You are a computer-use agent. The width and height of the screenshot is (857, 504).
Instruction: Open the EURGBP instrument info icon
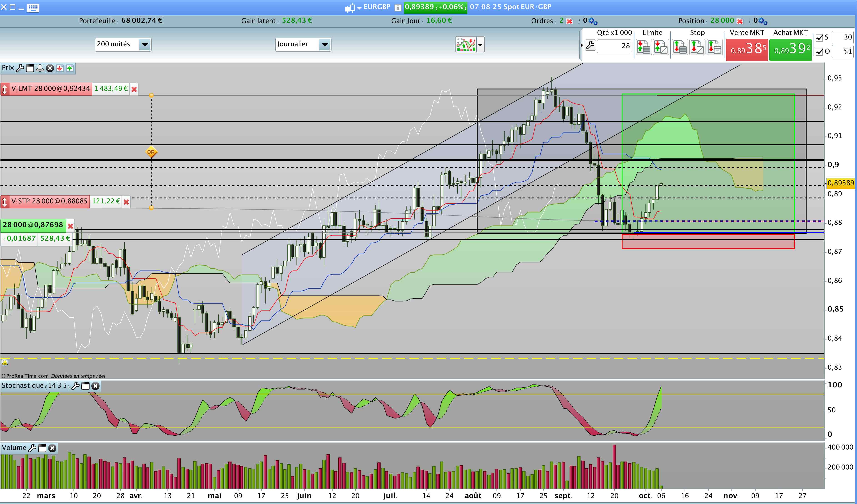398,7
